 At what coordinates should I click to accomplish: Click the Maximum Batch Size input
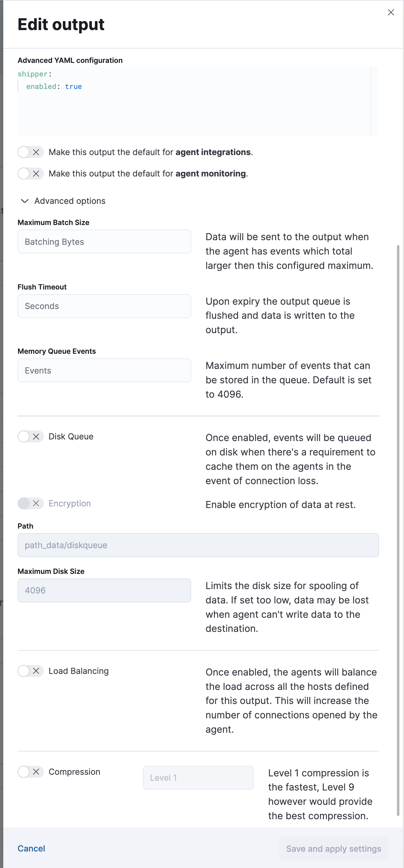[104, 242]
